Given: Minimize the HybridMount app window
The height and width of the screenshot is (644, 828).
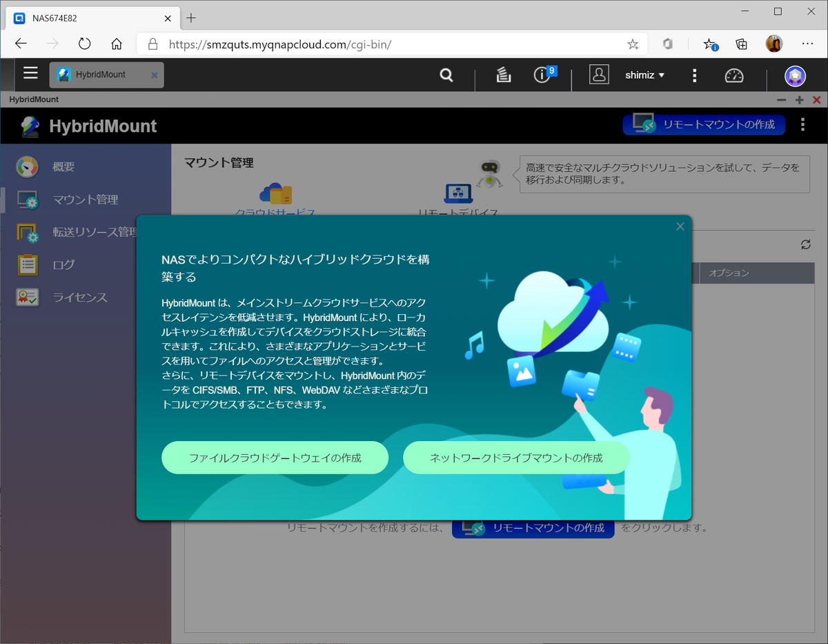Looking at the screenshot, I should [x=782, y=100].
